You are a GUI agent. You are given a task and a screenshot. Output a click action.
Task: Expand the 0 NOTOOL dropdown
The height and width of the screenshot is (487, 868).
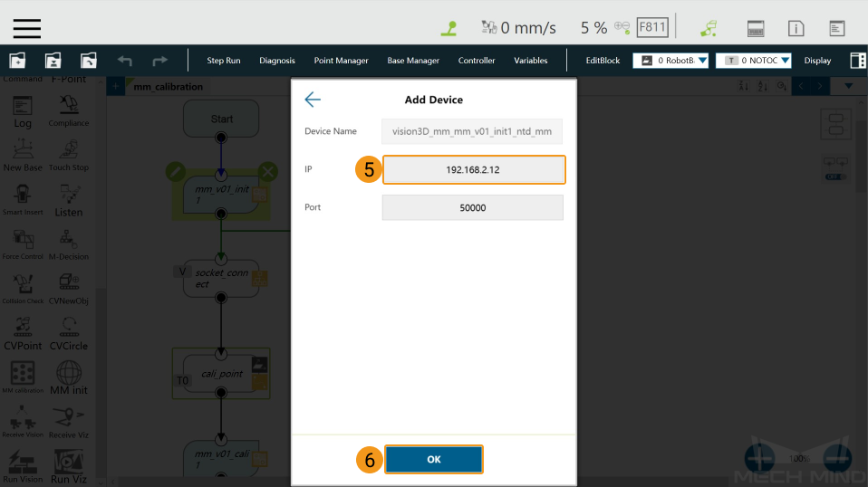click(x=754, y=61)
